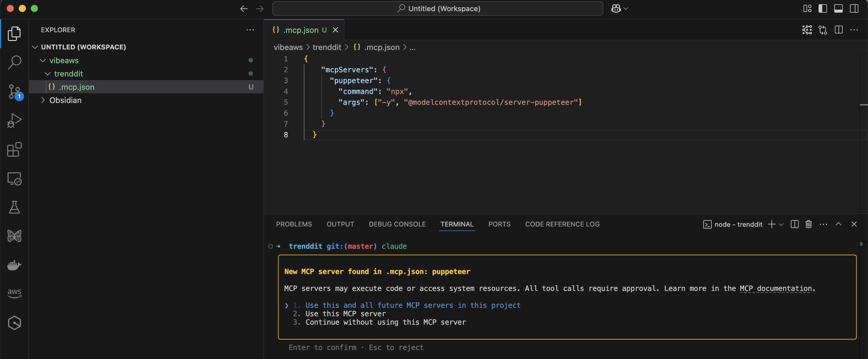Open the Testing flask icon view
Image resolution: width=868 pixels, height=359 pixels.
(14, 207)
